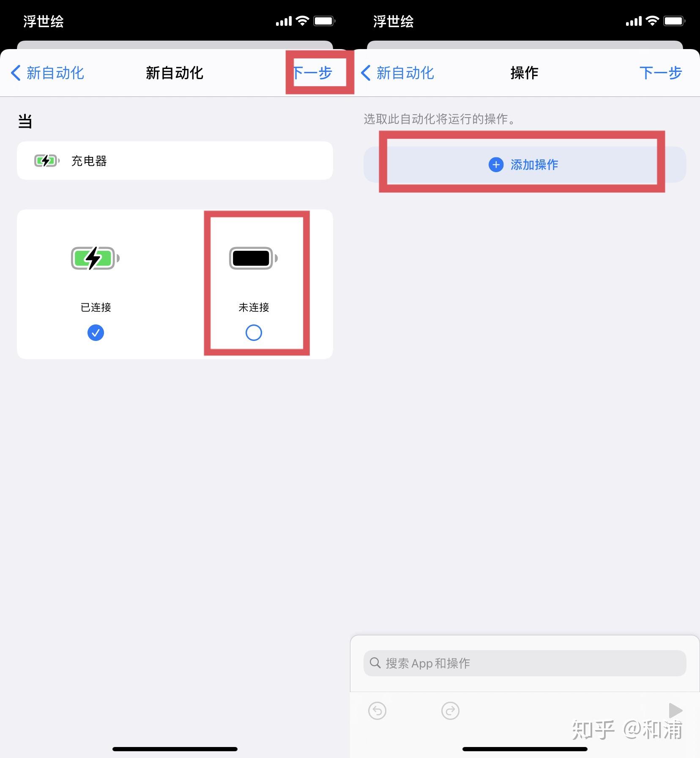Image resolution: width=700 pixels, height=758 pixels.
Task: Tap the undo arrow icon
Action: tap(377, 711)
